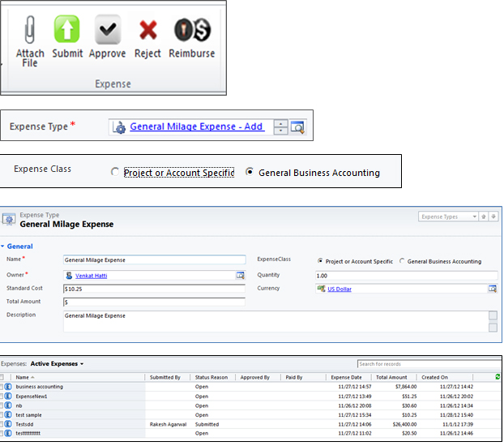
Task: Click the Reimburse icon in ribbon
Action: (x=191, y=31)
